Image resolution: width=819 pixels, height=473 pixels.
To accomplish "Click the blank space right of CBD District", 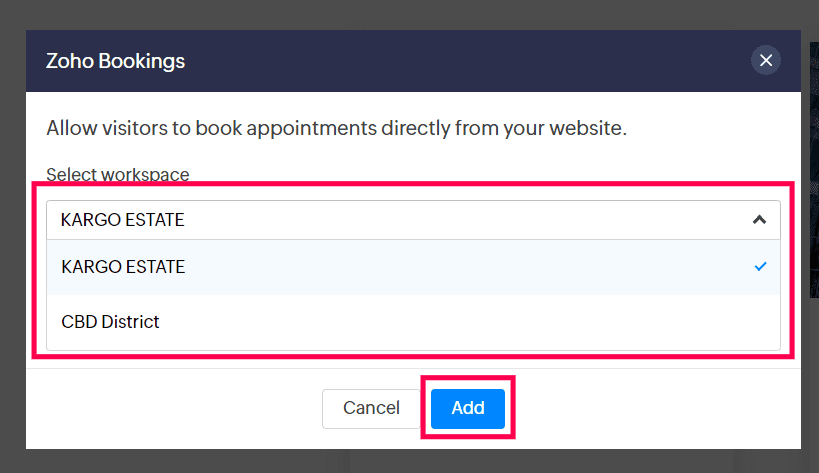I will tap(469, 322).
